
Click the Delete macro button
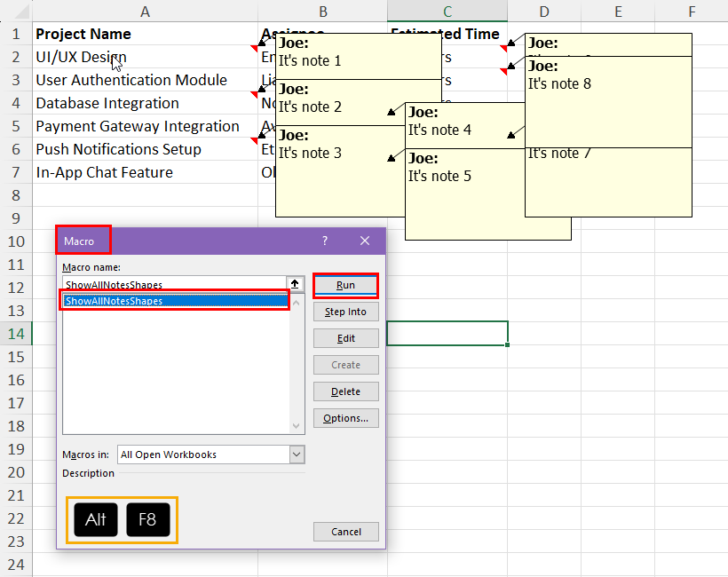[346, 391]
